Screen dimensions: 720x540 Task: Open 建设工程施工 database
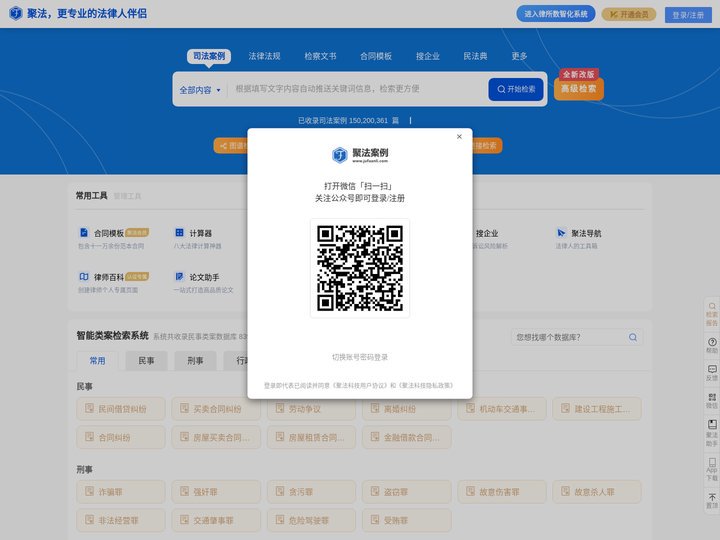click(597, 409)
